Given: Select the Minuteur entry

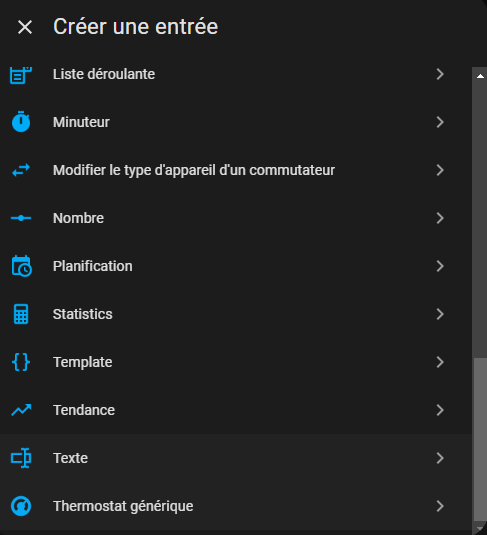Looking at the screenshot, I should [x=236, y=122].
